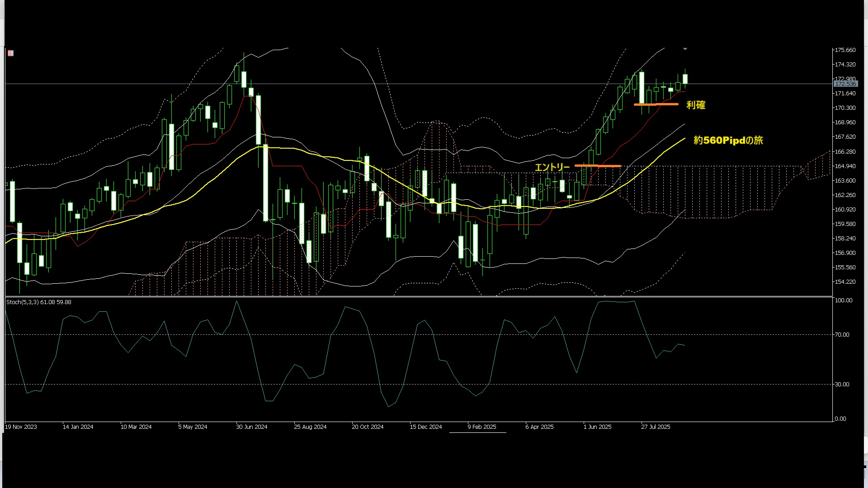Click the latest rightmost white candlestick
This screenshot has width=868, height=488.
click(685, 79)
